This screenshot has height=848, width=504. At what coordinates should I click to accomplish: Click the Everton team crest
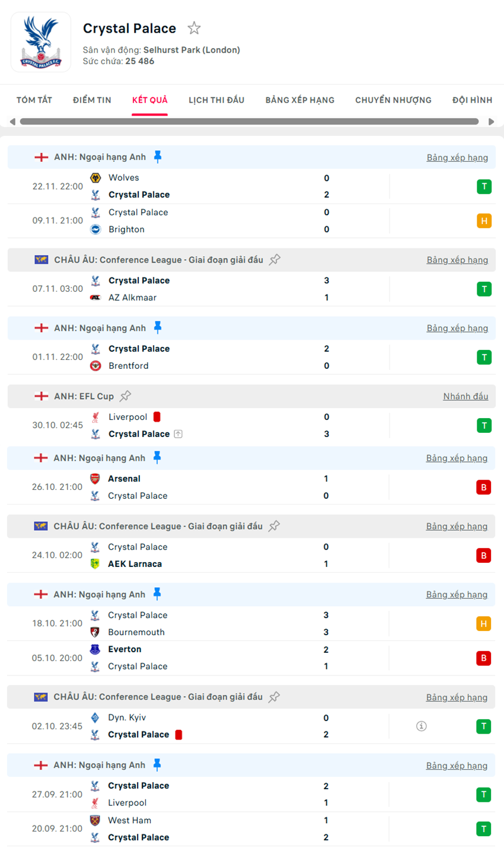(x=95, y=649)
